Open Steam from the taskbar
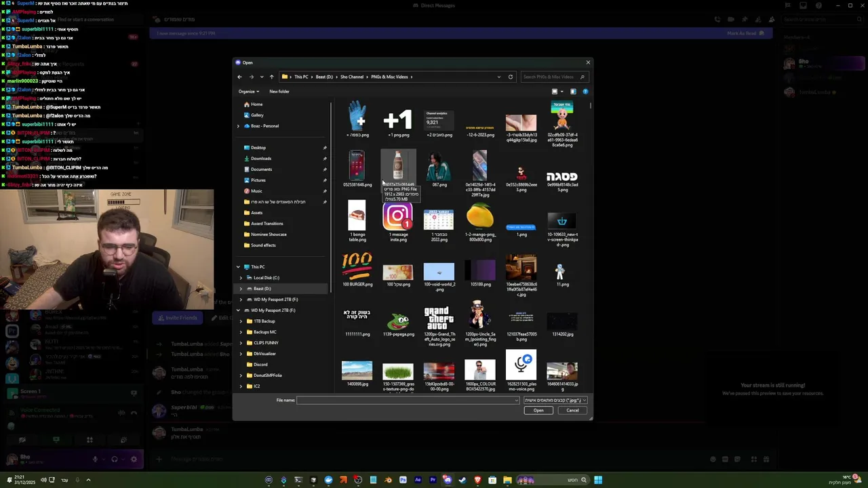The width and height of the screenshot is (868, 488). (x=462, y=480)
